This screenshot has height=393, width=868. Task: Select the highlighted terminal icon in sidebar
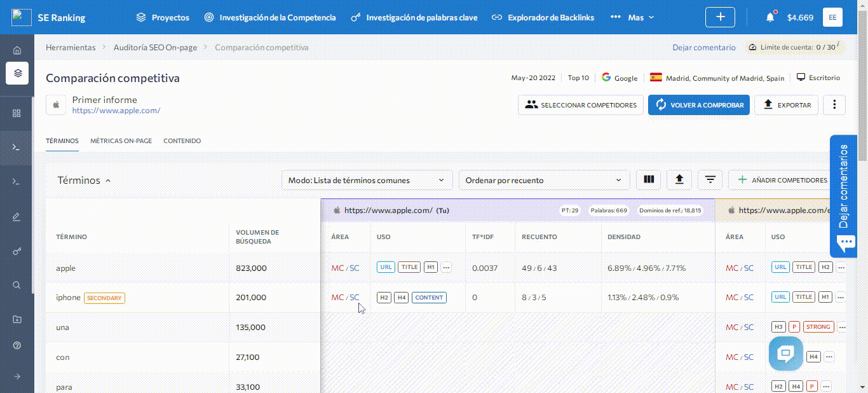[x=17, y=148]
